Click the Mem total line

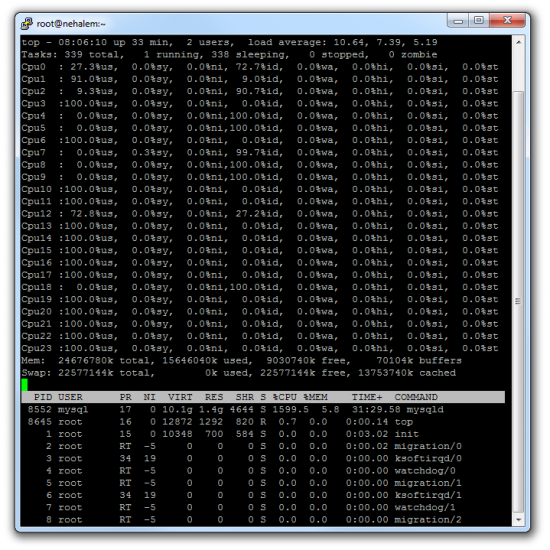[241, 360]
